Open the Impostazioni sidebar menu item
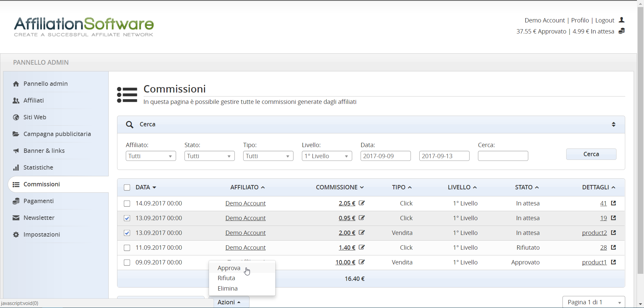The height and width of the screenshot is (308, 644). pyautogui.click(x=42, y=235)
